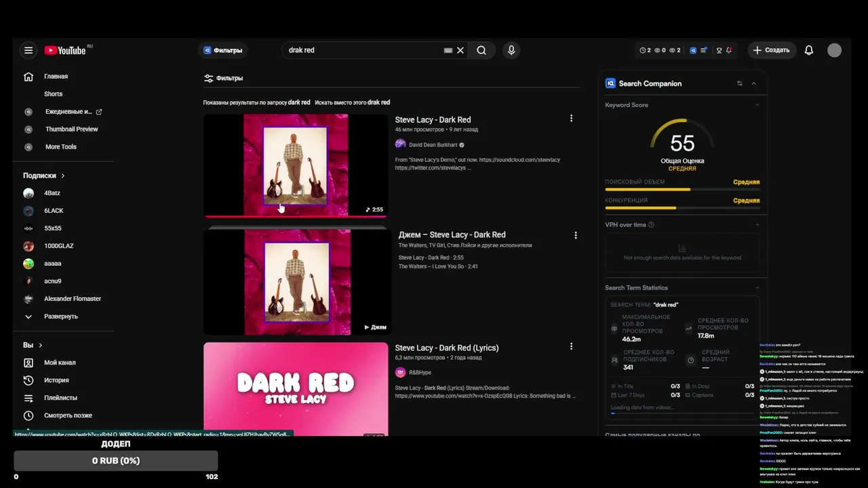Open the Фильтры search filters toggle
This screenshot has height=488, width=868.
[x=224, y=78]
